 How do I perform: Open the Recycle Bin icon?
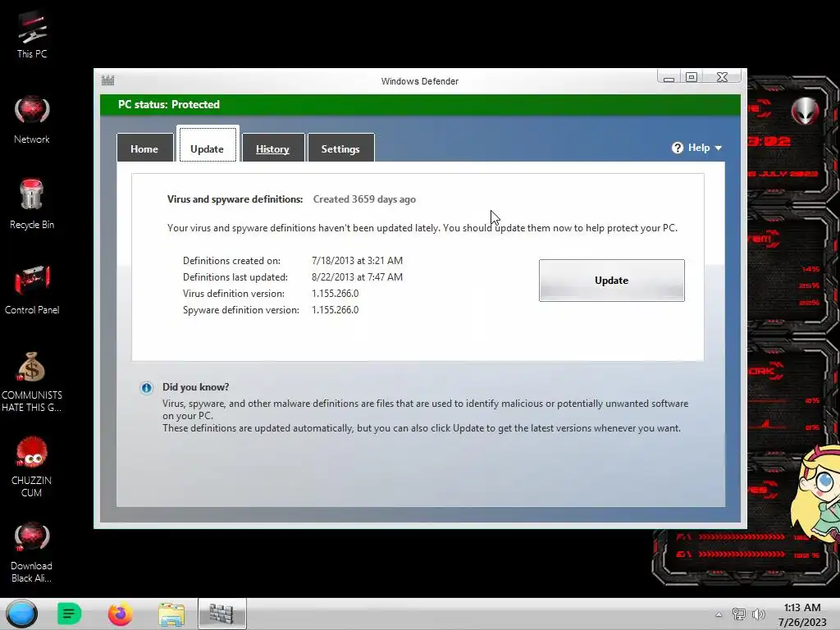(x=32, y=204)
